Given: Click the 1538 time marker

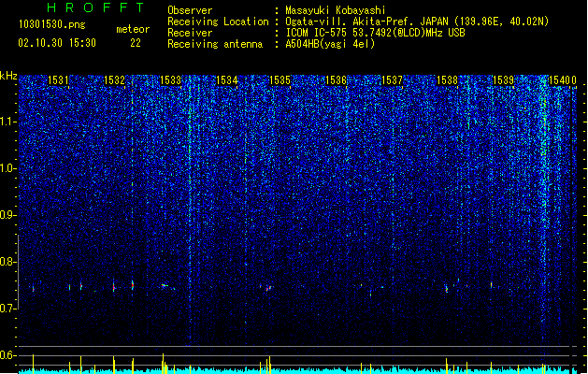Looking at the screenshot, I should [x=448, y=80].
